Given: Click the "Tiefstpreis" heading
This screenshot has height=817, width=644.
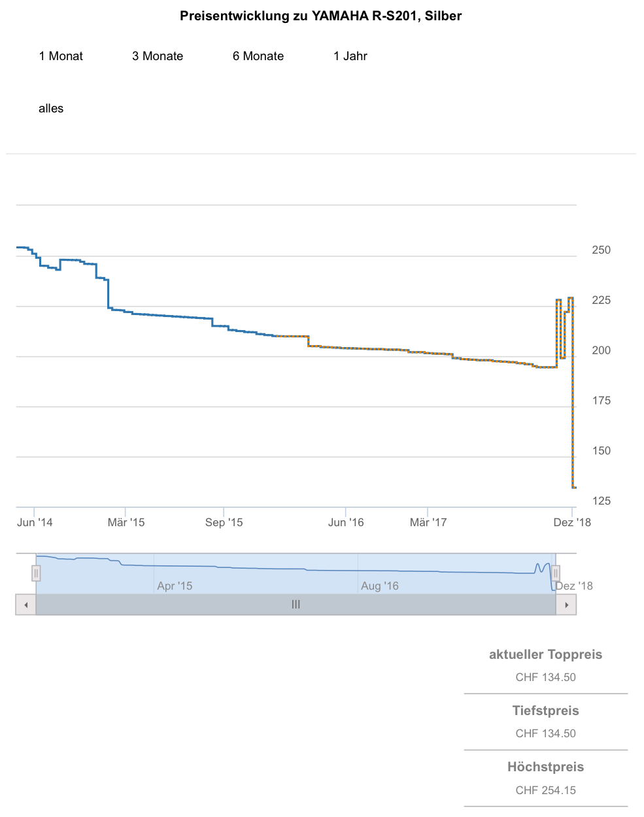Looking at the screenshot, I should point(545,710).
